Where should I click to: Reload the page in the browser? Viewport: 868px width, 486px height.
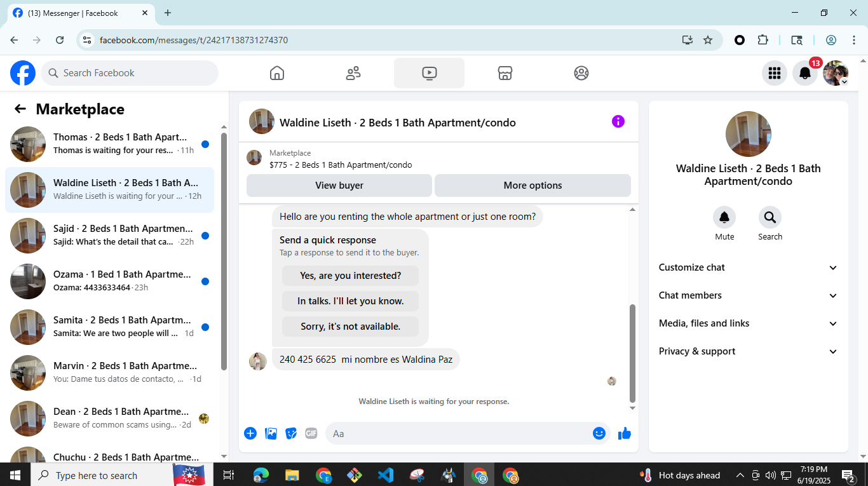point(60,40)
